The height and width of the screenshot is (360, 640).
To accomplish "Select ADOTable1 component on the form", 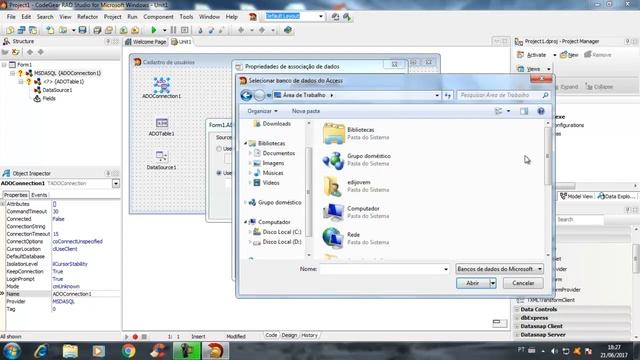I will [161, 127].
